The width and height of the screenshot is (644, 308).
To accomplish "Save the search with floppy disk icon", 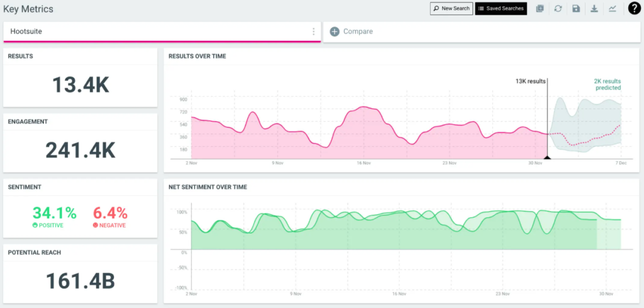I will point(576,9).
